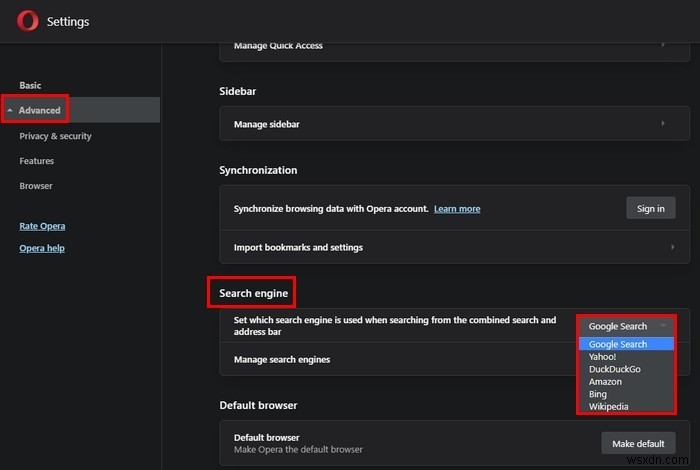Open the Basic settings section

pyautogui.click(x=30, y=86)
